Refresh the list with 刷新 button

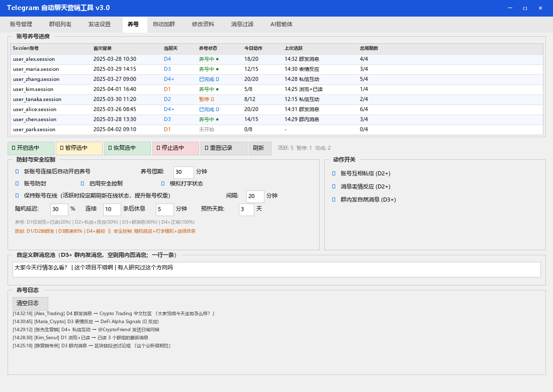(x=260, y=148)
